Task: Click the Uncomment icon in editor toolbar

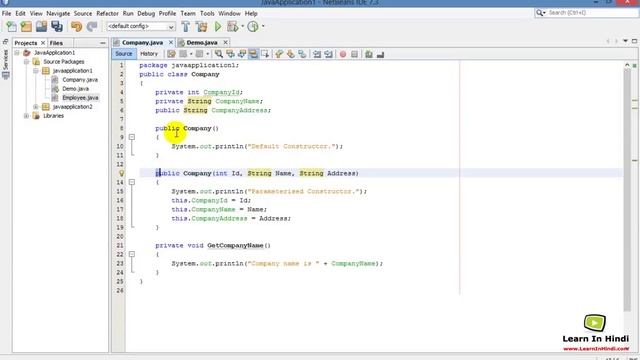Action: pos(380,54)
